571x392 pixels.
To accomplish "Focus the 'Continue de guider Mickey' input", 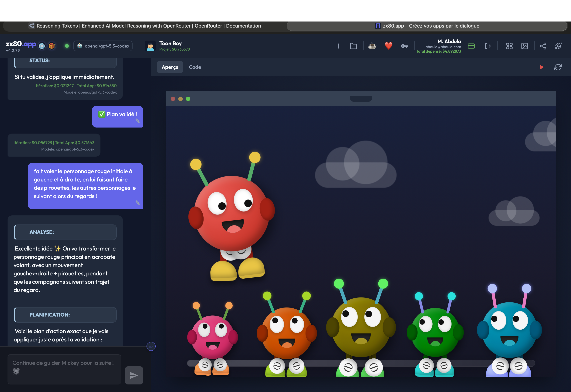I will point(64,369).
